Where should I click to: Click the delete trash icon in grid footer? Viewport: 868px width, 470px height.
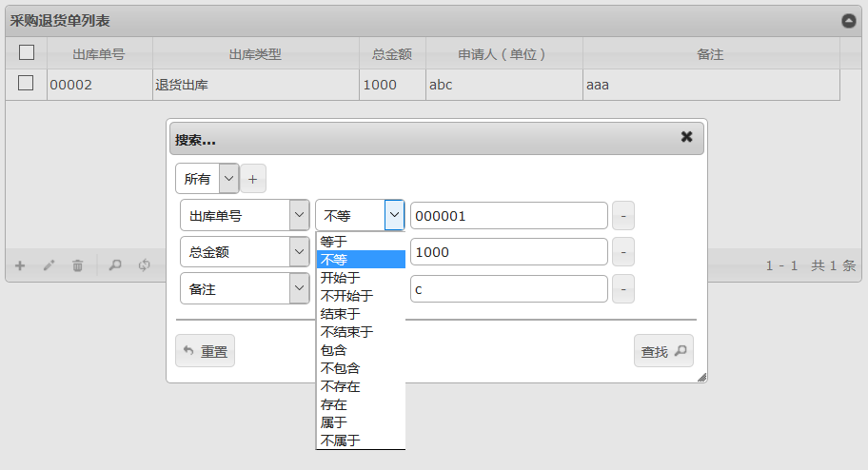pos(78,265)
